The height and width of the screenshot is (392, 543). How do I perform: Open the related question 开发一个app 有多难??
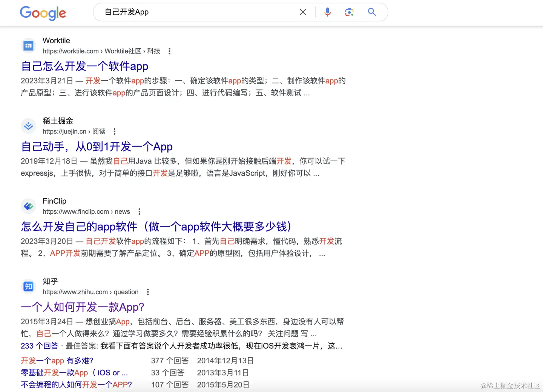57,361
